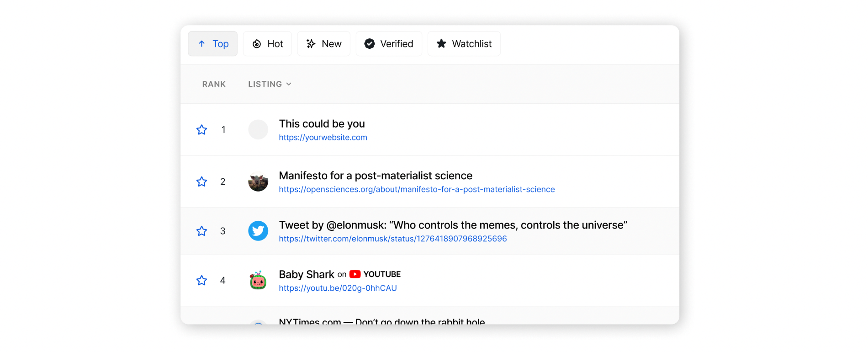868x352 pixels.
Task: Open the opensciences.org manifesto URL
Action: coord(417,190)
